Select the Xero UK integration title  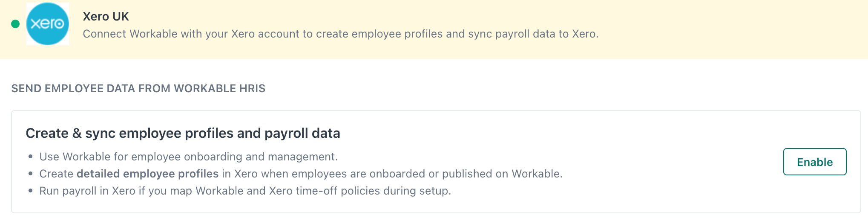(106, 16)
